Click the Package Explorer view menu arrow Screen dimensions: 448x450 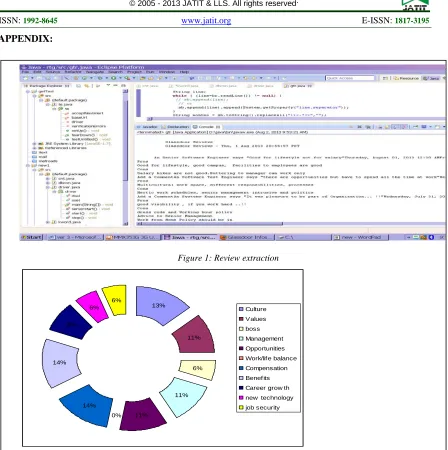pyautogui.click(x=108, y=86)
